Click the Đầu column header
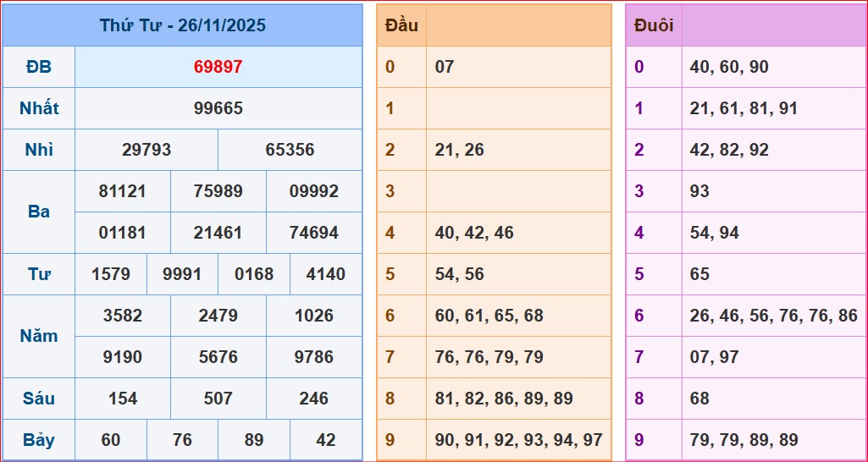Viewport: 868px width, 462px height. tap(401, 25)
